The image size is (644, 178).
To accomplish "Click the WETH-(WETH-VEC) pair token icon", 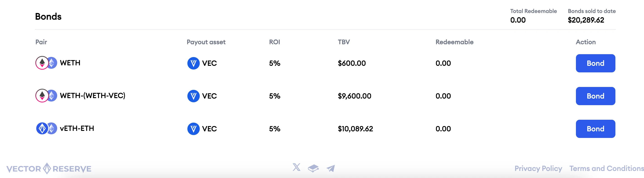I will 46,96.
